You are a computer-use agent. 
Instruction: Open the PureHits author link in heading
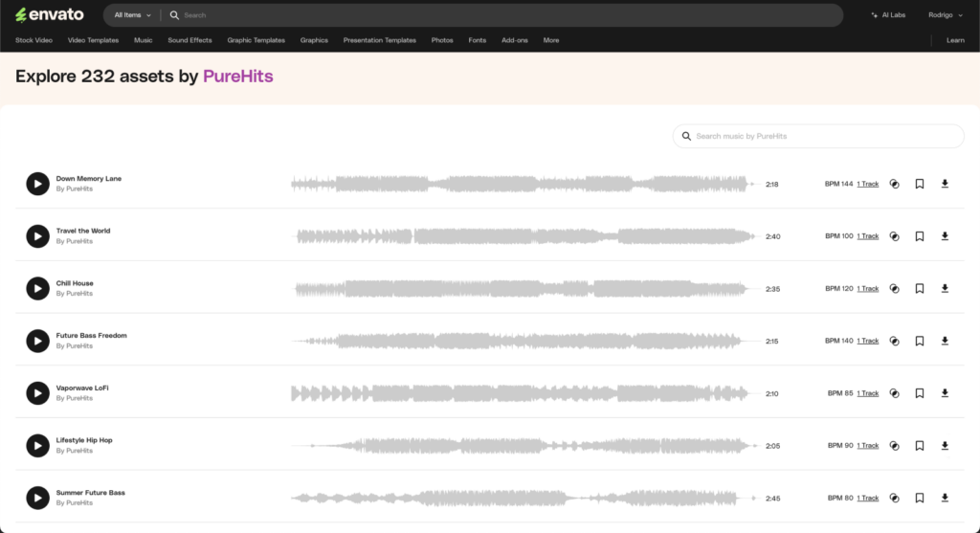(x=238, y=77)
